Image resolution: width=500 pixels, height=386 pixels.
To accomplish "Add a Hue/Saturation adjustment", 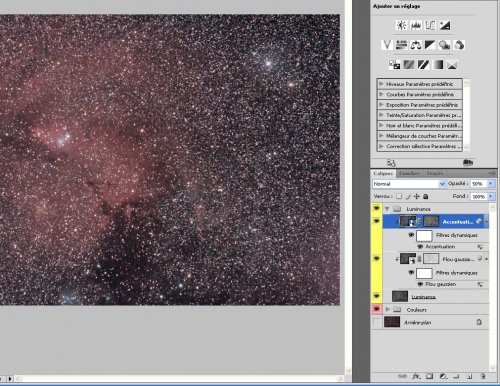I will pos(401,45).
